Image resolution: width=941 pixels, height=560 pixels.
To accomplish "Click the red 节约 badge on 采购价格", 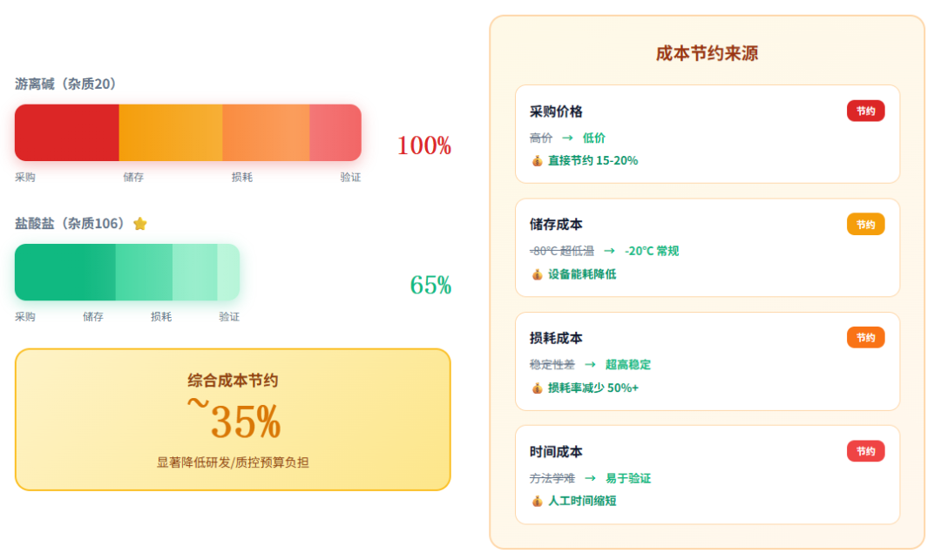I will click(x=865, y=111).
